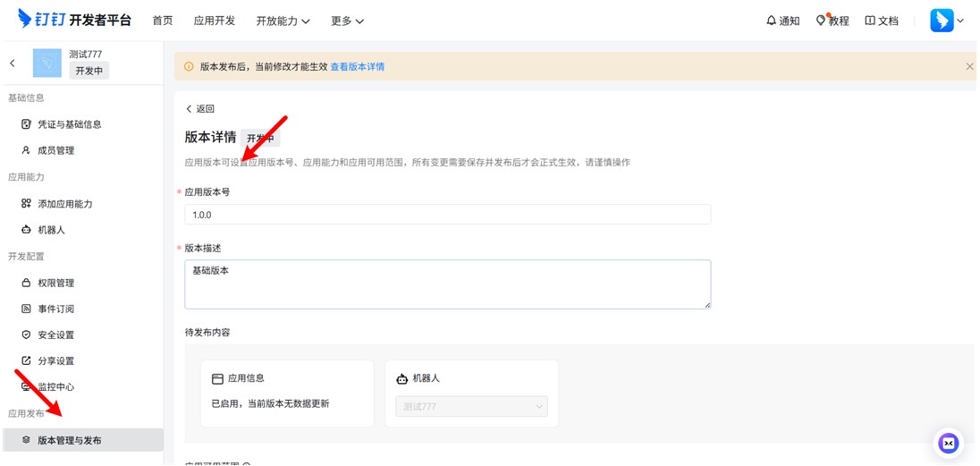Dismiss the yellow notice banner
Image resolution: width=980 pixels, height=466 pixels.
(x=969, y=66)
